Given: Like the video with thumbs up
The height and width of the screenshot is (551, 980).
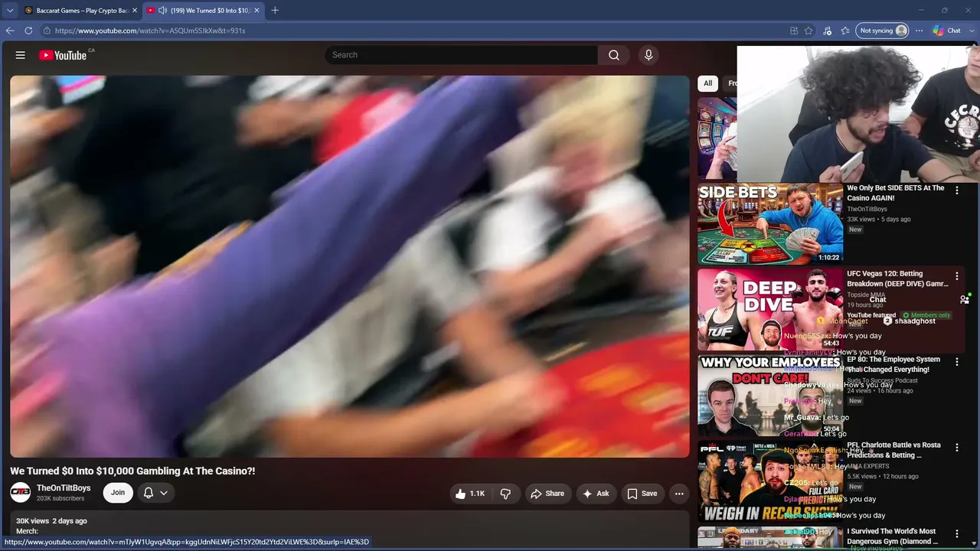Looking at the screenshot, I should [470, 494].
